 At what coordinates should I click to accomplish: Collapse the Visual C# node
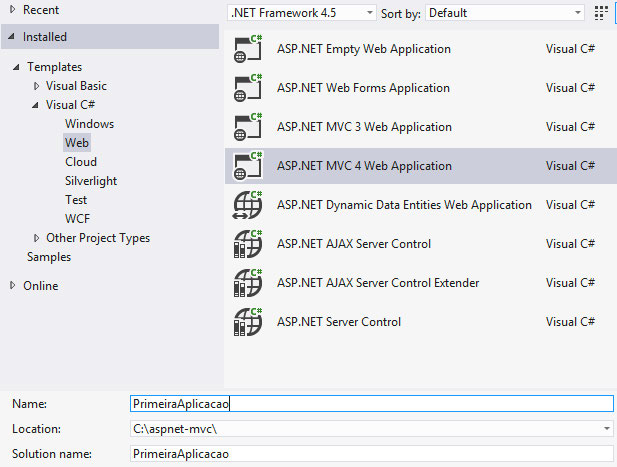tap(35, 105)
